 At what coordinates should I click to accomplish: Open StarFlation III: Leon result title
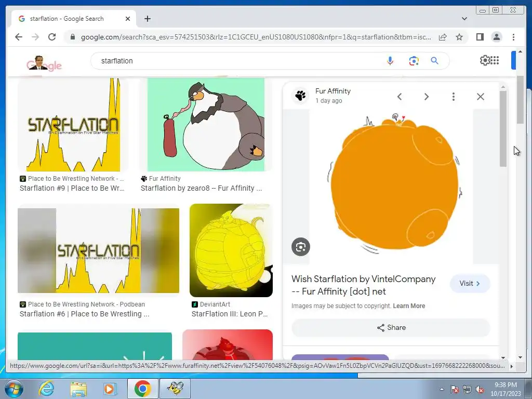click(230, 314)
